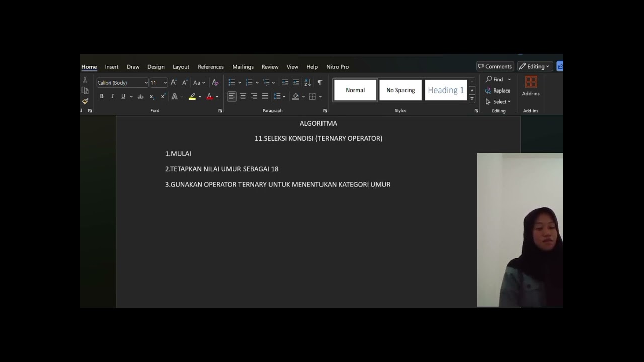Viewport: 644px width, 362px height.
Task: Open the Borders dropdown arrow
Action: 320,97
